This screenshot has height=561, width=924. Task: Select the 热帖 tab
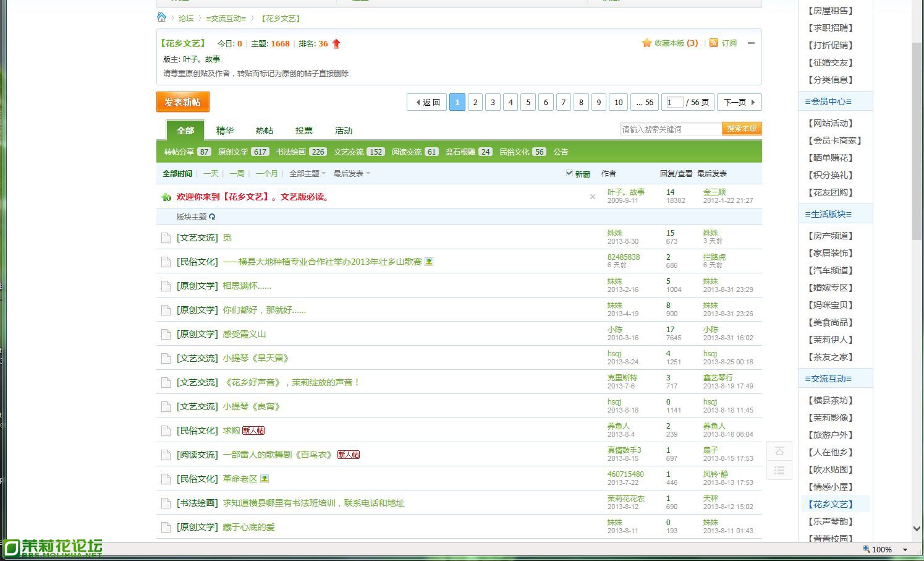pyautogui.click(x=265, y=131)
